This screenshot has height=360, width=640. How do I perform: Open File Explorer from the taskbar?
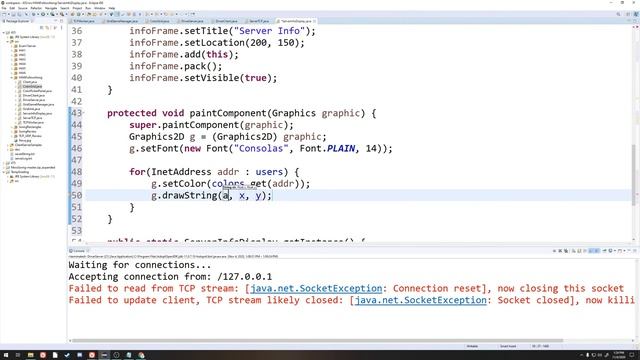pos(31,355)
